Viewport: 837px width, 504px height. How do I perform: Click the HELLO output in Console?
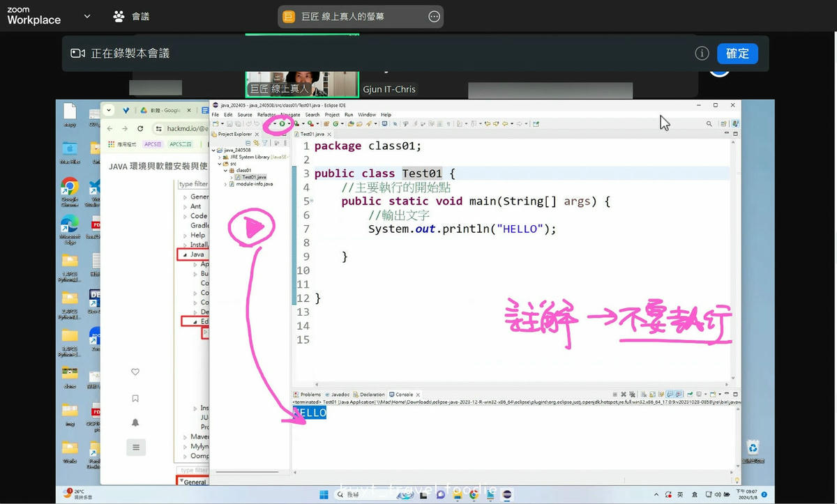click(x=310, y=413)
